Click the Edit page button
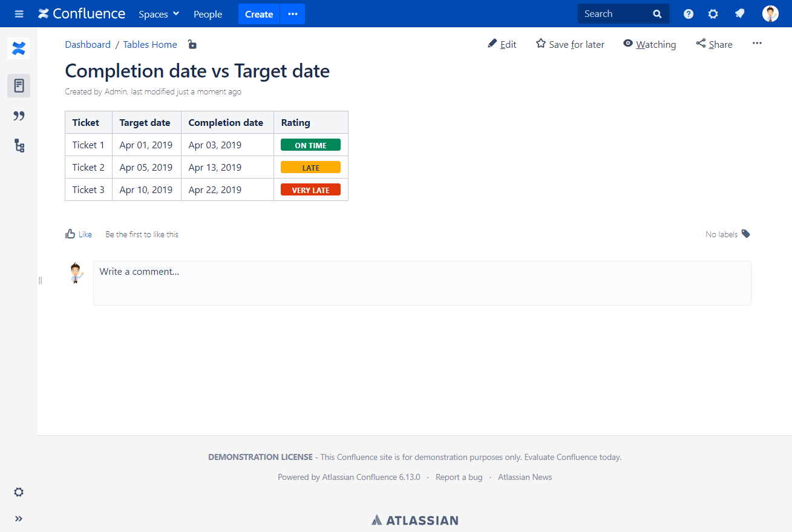Screen dimensions: 792x532 pos(502,44)
